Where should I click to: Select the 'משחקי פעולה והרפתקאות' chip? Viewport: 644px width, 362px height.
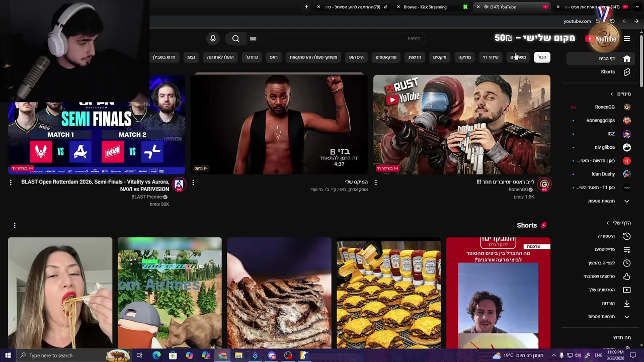[313, 57]
